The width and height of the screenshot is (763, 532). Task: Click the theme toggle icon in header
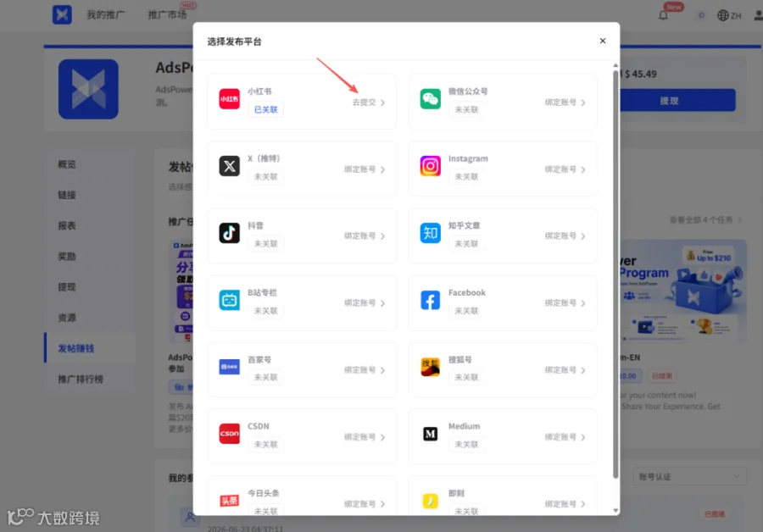click(x=701, y=15)
